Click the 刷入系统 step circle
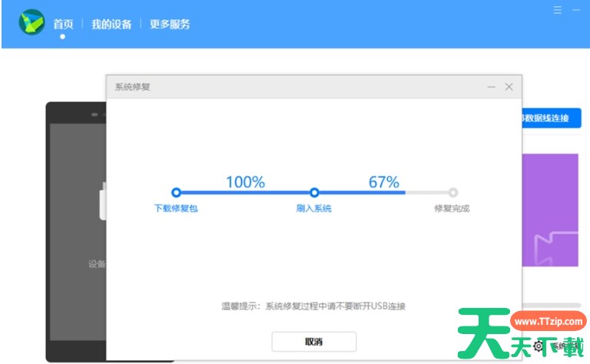Viewport: 590px width, 364px height. coord(314,193)
